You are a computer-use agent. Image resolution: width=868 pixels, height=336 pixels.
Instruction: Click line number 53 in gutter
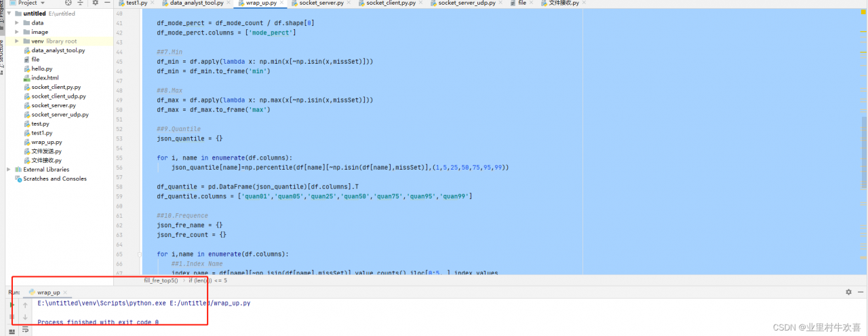pyautogui.click(x=120, y=138)
